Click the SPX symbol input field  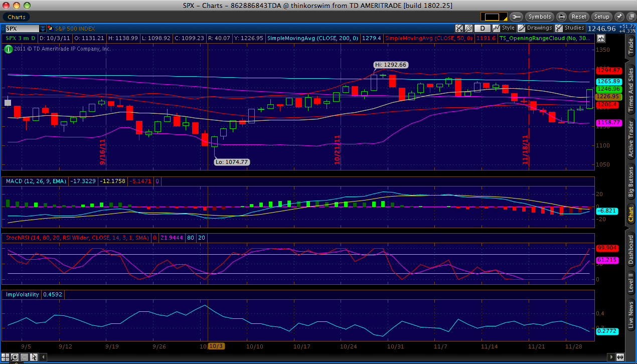[x=22, y=29]
